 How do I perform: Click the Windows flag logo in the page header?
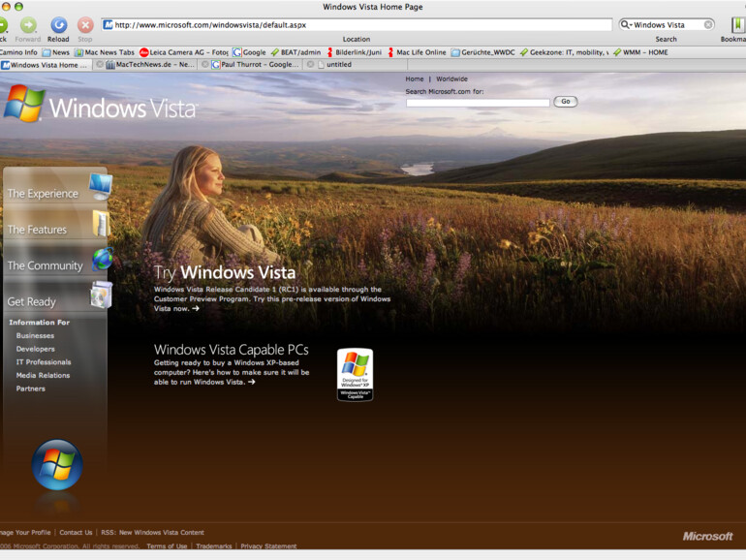(24, 104)
